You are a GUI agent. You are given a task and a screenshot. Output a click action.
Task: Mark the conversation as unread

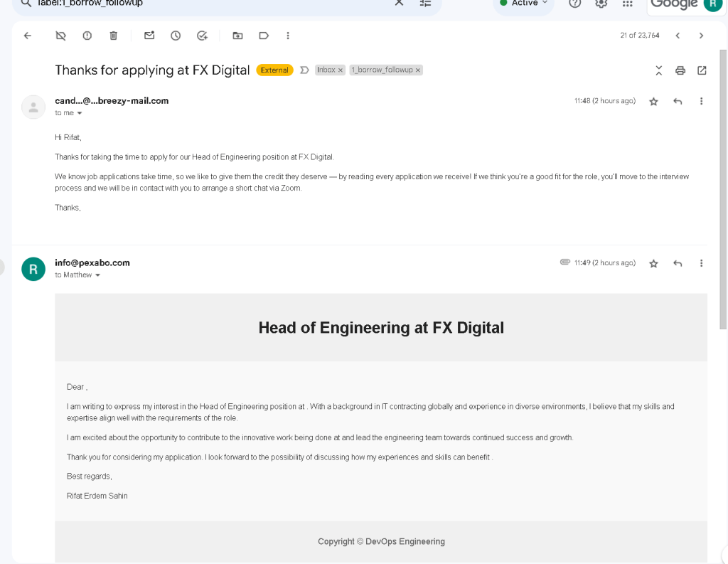(149, 36)
